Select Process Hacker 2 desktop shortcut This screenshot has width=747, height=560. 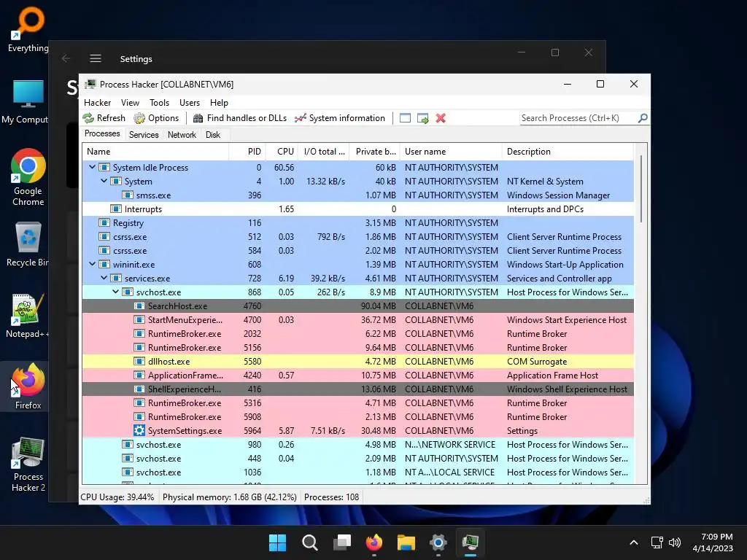click(x=28, y=464)
